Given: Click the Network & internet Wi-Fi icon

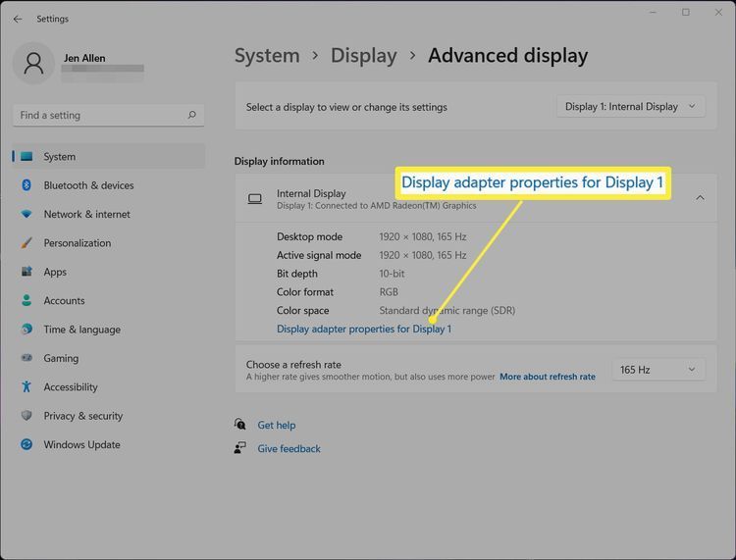Looking at the screenshot, I should coord(26,214).
